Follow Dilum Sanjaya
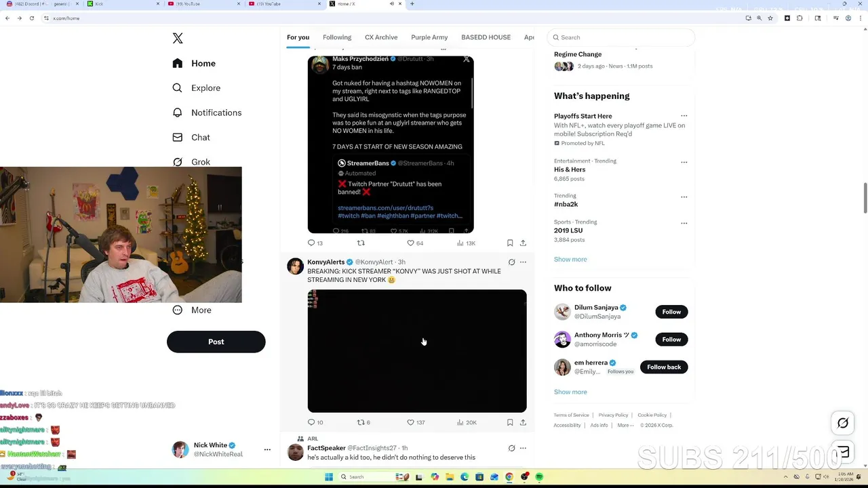 671,312
